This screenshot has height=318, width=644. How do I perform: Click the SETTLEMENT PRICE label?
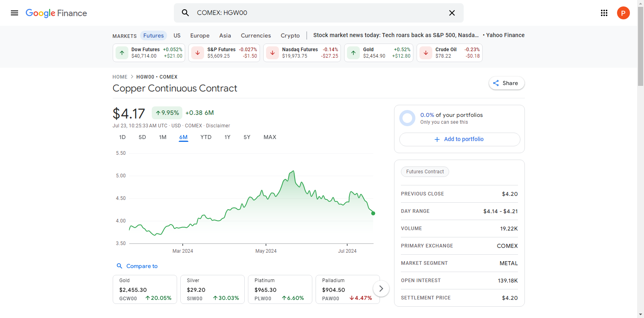426,298
